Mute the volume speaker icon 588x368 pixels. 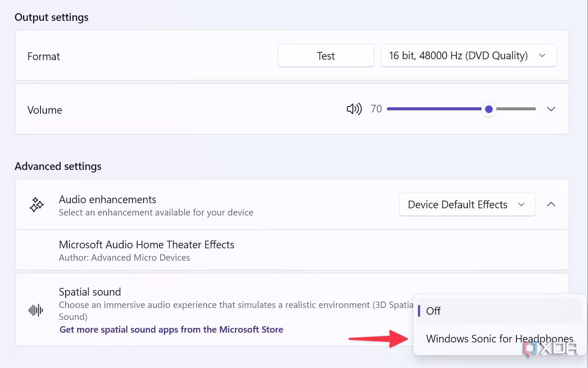click(x=354, y=109)
